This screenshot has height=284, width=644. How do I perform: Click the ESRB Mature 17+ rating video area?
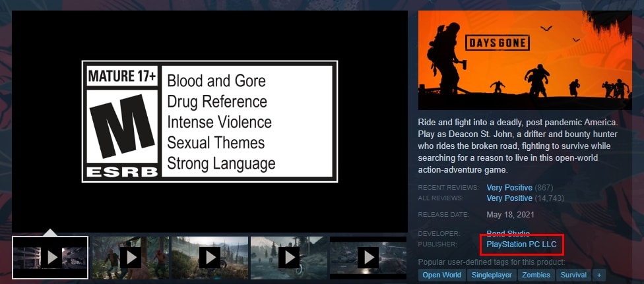coord(209,121)
